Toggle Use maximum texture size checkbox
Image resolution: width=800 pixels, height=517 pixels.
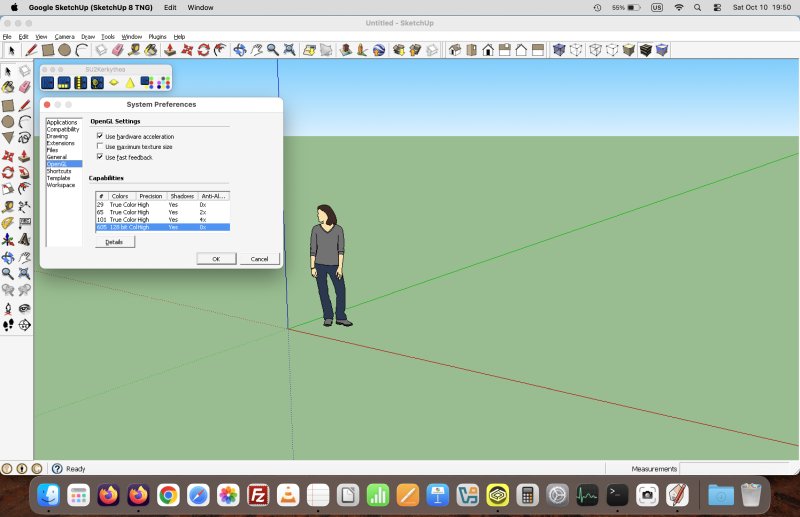100,146
